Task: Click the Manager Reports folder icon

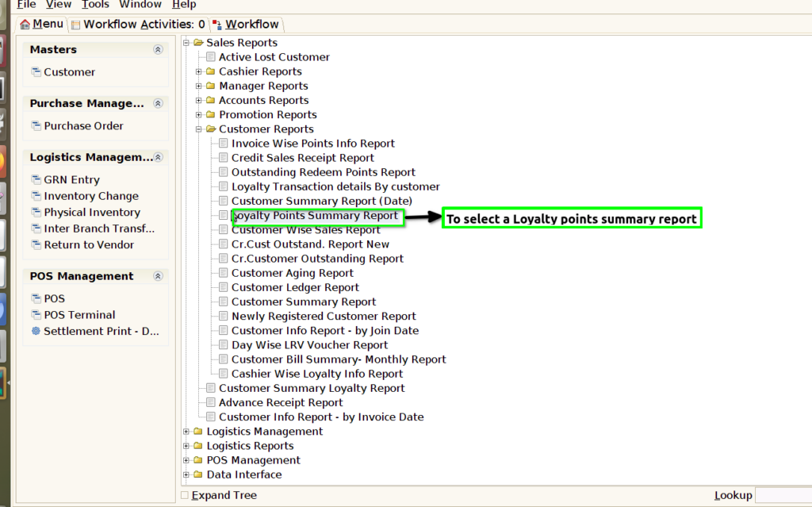Action: pyautogui.click(x=210, y=86)
